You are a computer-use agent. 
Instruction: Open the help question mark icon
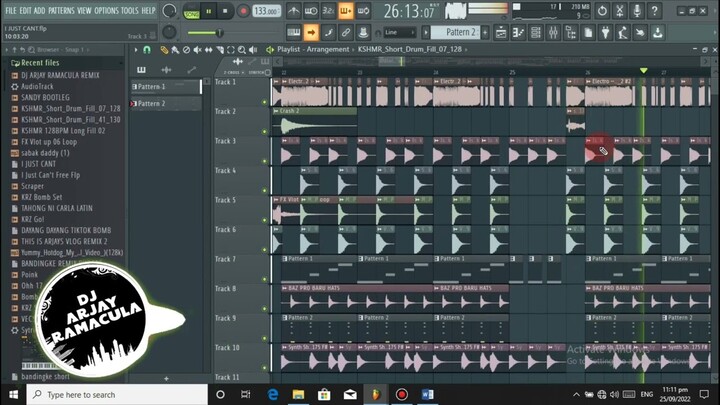(x=654, y=11)
